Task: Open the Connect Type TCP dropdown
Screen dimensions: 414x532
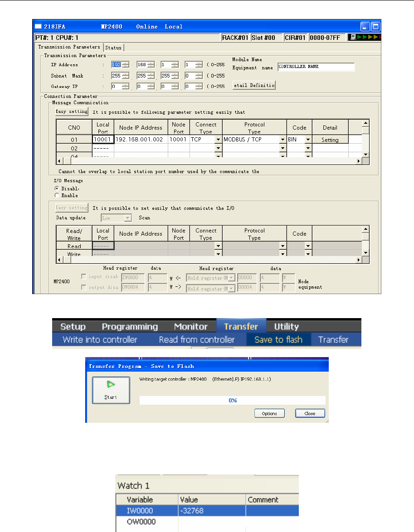Action: pyautogui.click(x=219, y=140)
